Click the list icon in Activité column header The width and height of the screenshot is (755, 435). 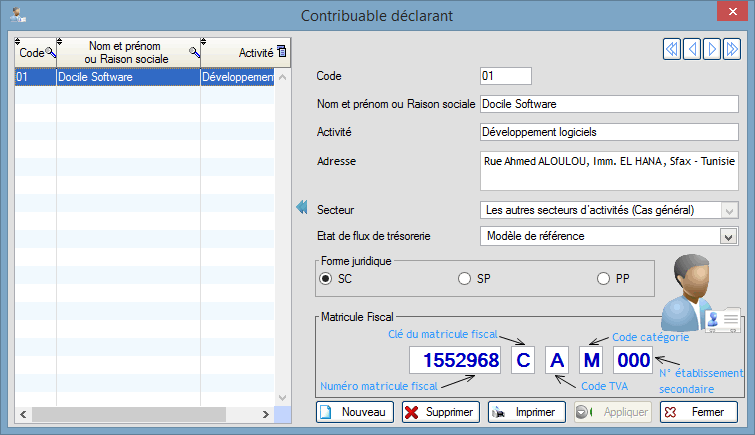pos(282,51)
